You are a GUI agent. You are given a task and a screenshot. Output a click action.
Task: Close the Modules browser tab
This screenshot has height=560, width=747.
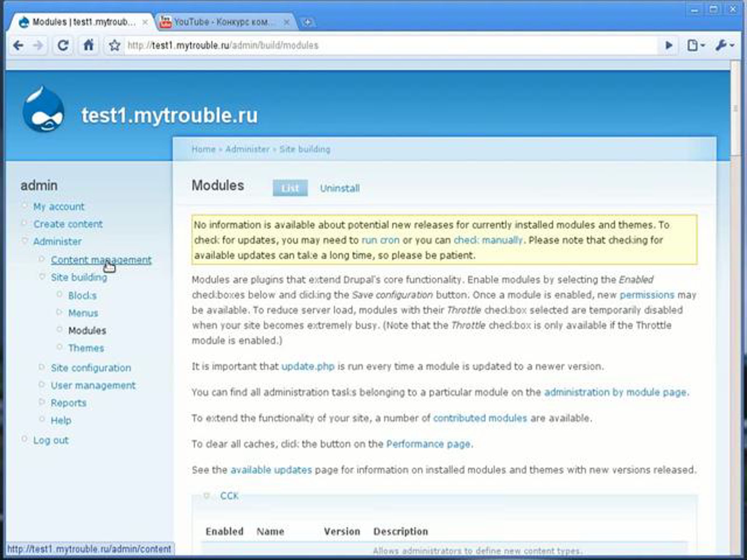[145, 22]
